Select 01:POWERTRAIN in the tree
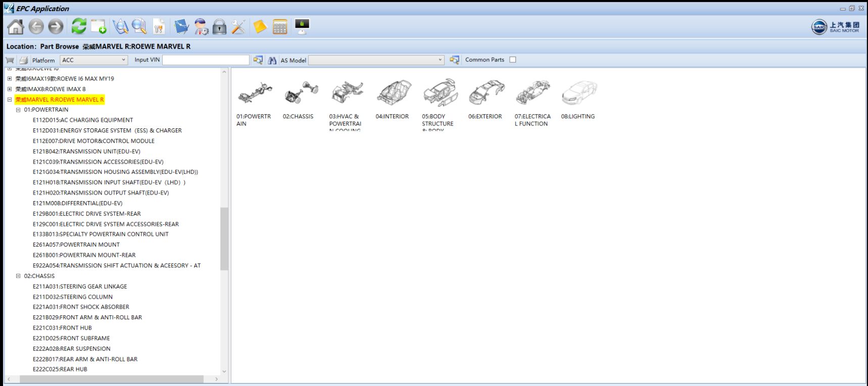Viewport: 868px width, 386px height. (46, 110)
